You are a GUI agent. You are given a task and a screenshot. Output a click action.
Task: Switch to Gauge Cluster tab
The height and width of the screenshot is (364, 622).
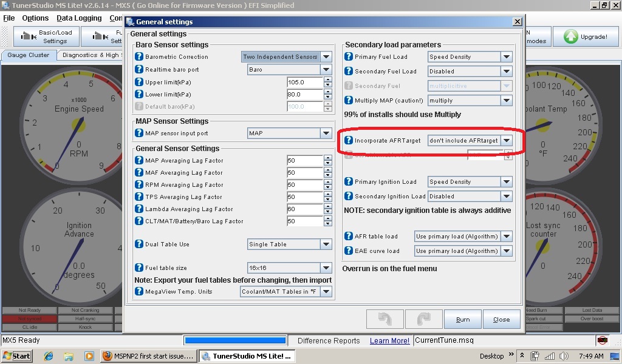click(28, 55)
